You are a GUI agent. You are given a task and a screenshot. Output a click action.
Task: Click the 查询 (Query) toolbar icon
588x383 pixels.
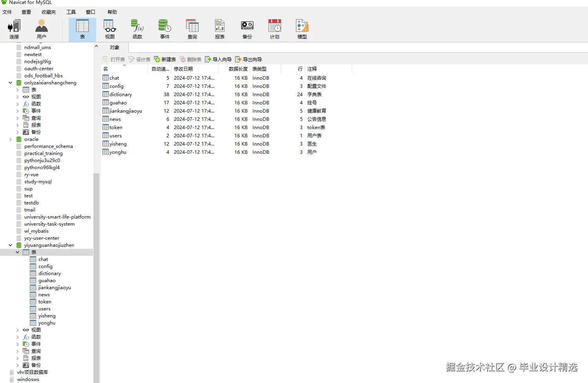[x=192, y=29]
